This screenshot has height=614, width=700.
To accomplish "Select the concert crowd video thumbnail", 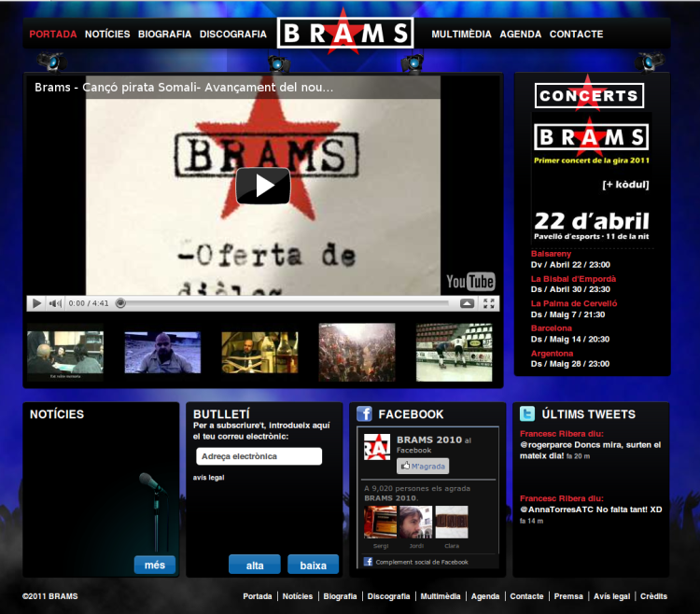I will pyautogui.click(x=357, y=352).
